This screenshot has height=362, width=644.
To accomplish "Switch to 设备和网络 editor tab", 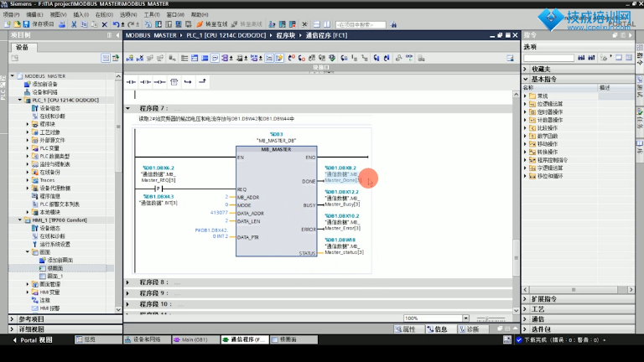I will (147, 340).
